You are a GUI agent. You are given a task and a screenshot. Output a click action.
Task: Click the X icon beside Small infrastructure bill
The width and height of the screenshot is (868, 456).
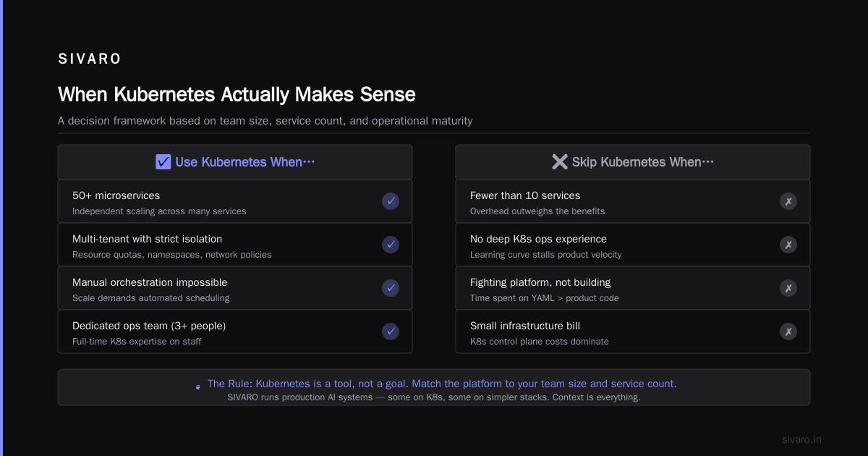click(x=788, y=332)
